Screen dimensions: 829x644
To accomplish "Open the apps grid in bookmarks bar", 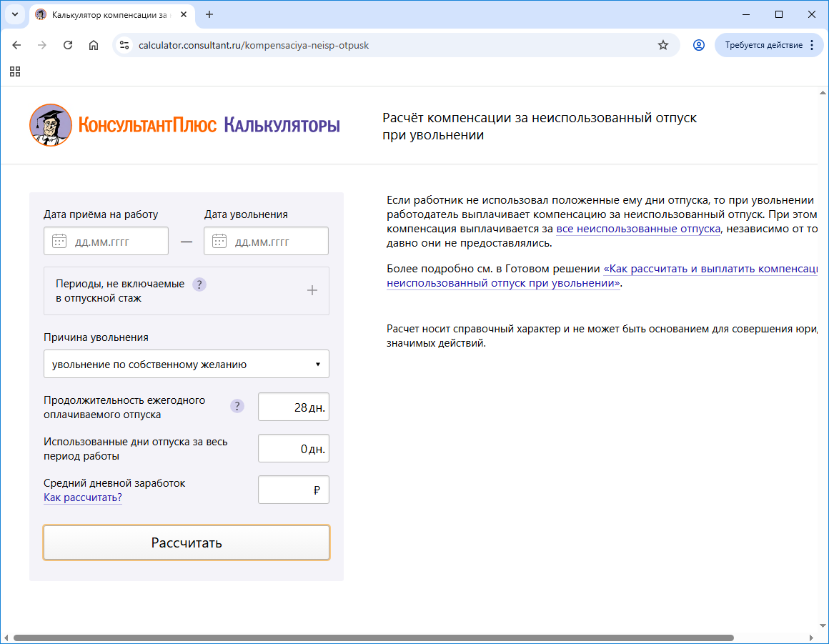I will point(15,71).
